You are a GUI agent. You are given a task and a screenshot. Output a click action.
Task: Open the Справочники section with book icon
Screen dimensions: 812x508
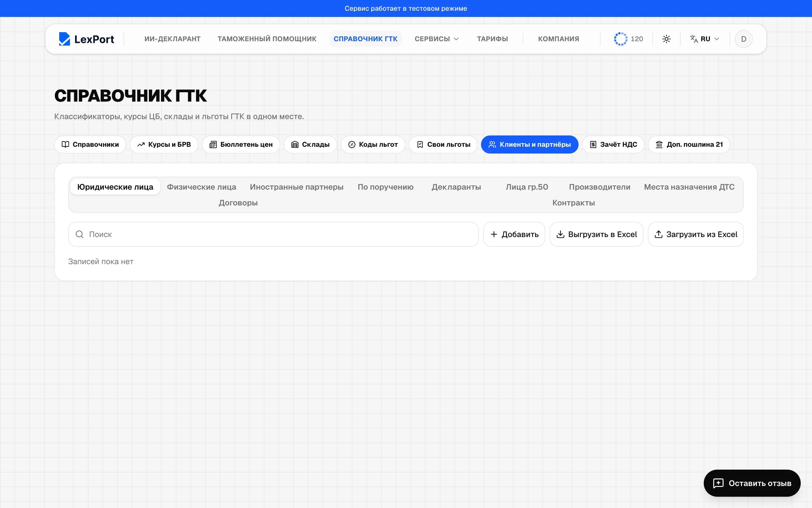(90, 144)
